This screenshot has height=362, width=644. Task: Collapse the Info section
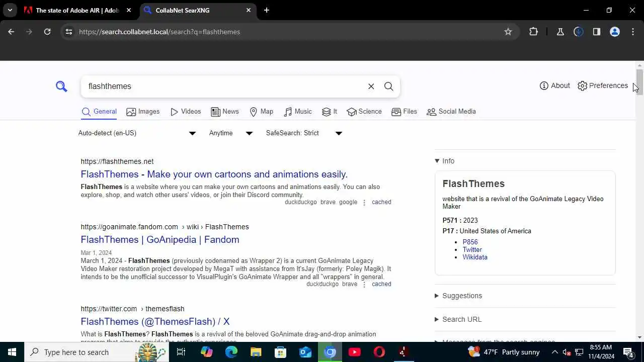(445, 161)
